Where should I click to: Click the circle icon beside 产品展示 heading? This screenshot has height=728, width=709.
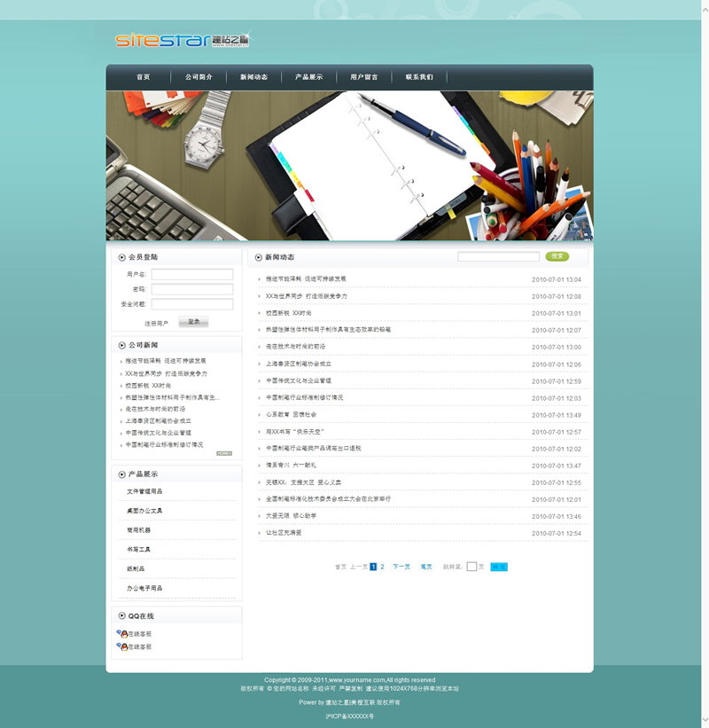pos(121,474)
